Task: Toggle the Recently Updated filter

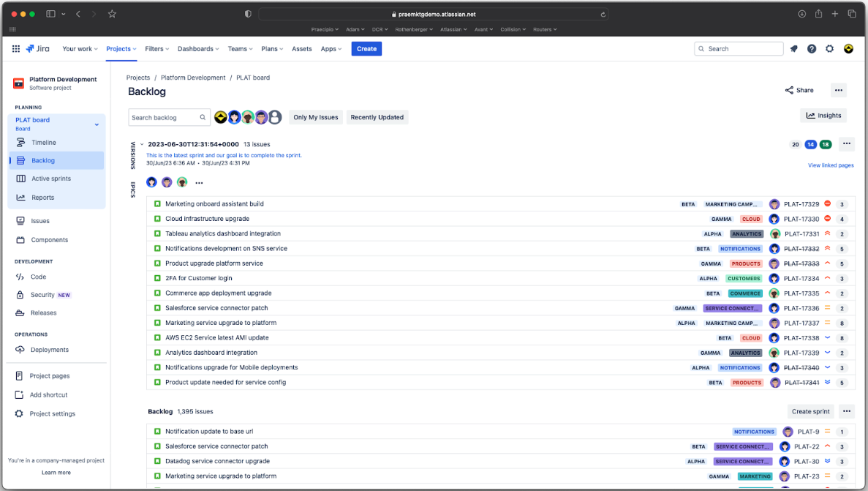Action: point(377,117)
